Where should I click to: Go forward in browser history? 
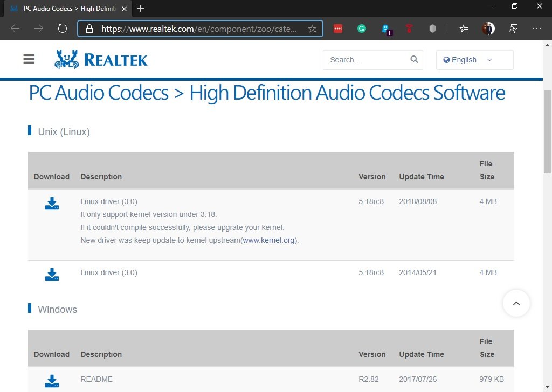(x=39, y=29)
